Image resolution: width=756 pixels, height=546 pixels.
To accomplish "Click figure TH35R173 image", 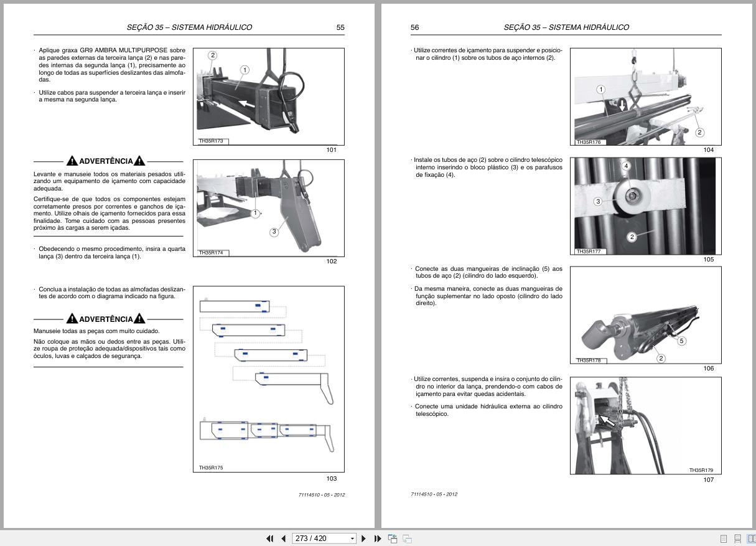I will (269, 96).
